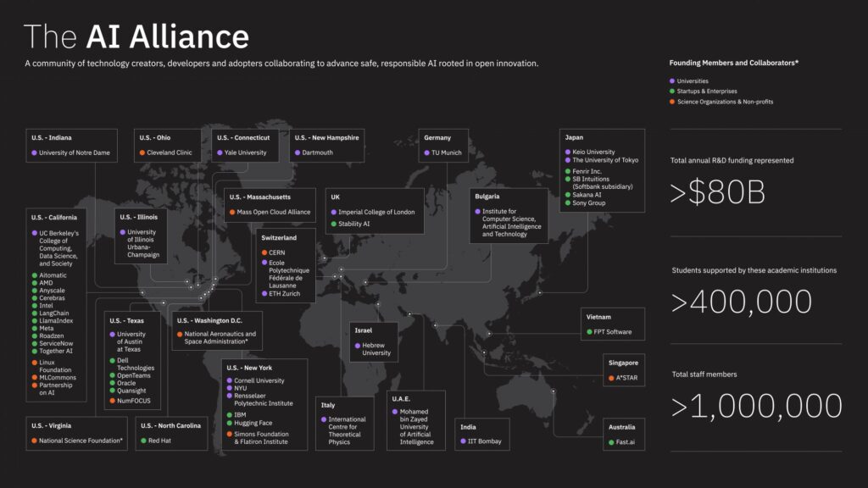Pick the green color swatch beside Sakana AI
Image resolution: width=868 pixels, height=488 pixels.
(x=567, y=195)
